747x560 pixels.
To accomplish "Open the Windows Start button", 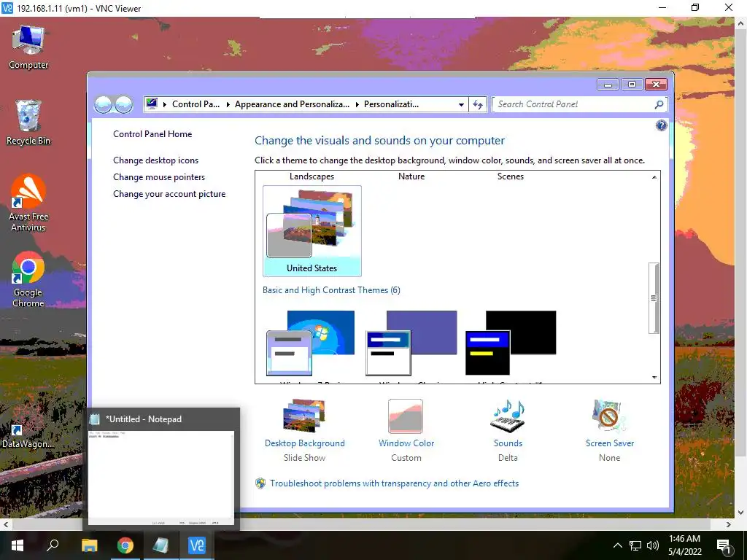I will [x=18, y=545].
